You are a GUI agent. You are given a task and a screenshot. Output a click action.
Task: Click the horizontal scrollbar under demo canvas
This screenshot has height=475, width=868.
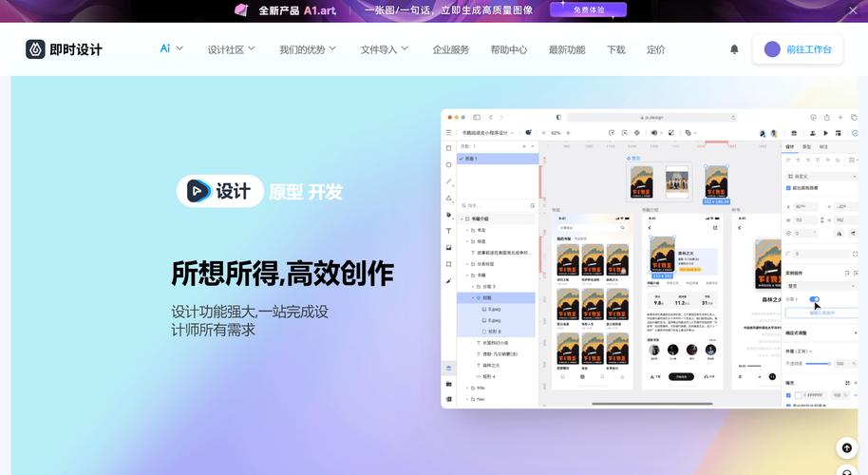(x=652, y=404)
